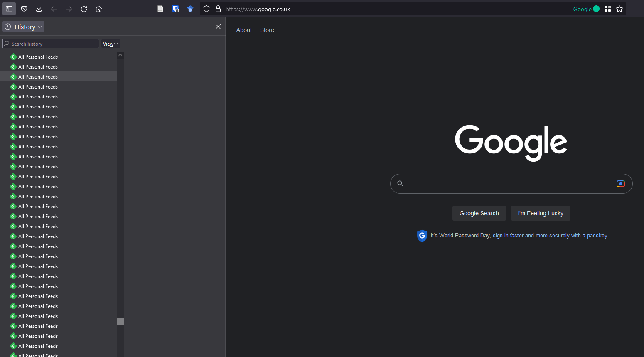Click the history list scrollbar up arrow
This screenshot has height=357, width=644.
tap(120, 55)
